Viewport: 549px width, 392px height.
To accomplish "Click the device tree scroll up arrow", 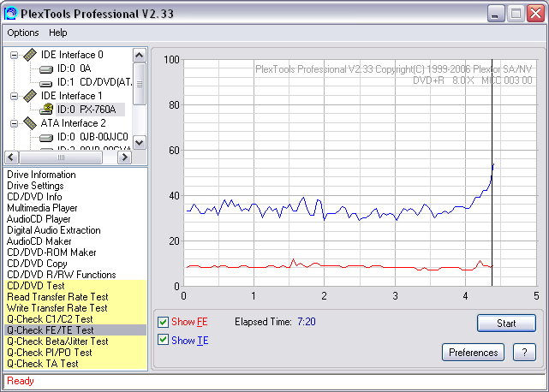I will point(140,56).
